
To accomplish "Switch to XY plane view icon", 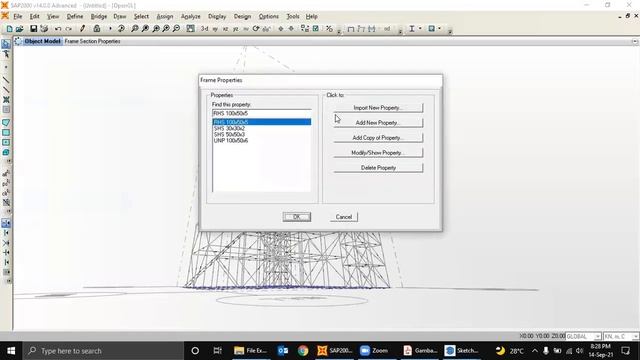I will (215, 29).
